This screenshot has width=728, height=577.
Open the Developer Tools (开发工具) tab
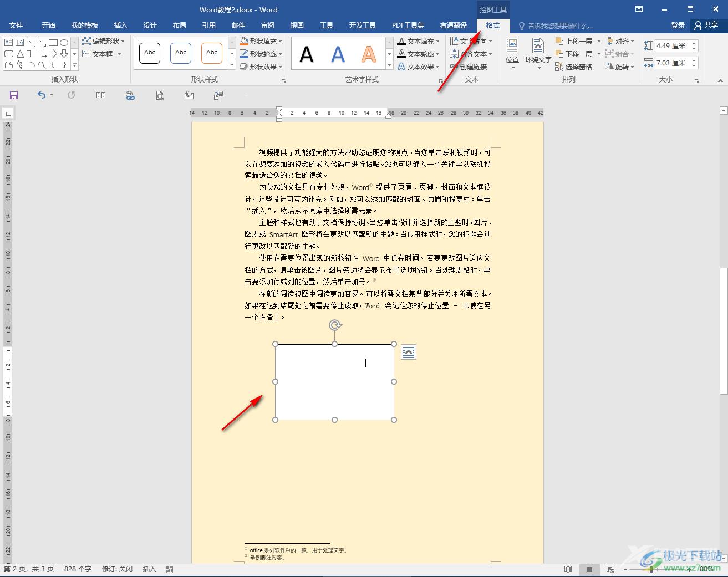pyautogui.click(x=363, y=25)
